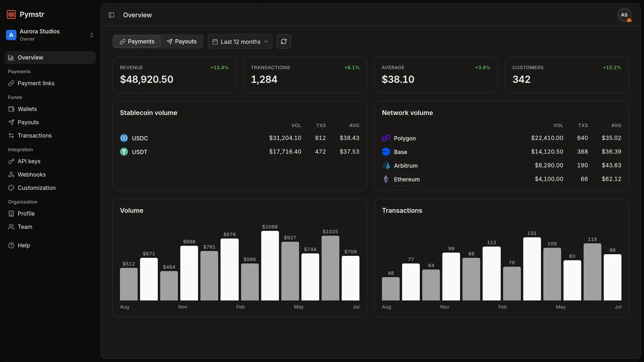644x362 pixels.
Task: Navigate to Transactions in sidebar
Action: [50, 136]
